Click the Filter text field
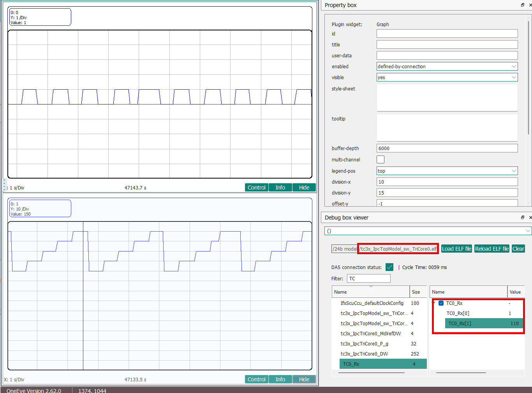Image resolution: width=532 pixels, height=393 pixels. point(368,278)
